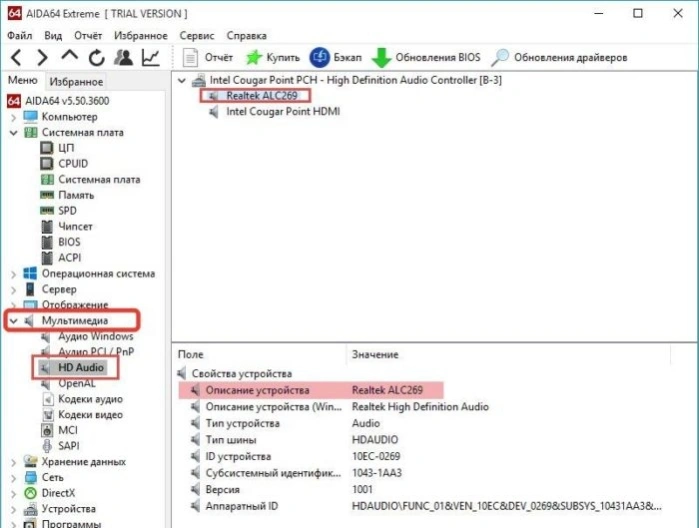The image size is (699, 528).
Task: Switch to the Меню tab
Action: [x=23, y=80]
